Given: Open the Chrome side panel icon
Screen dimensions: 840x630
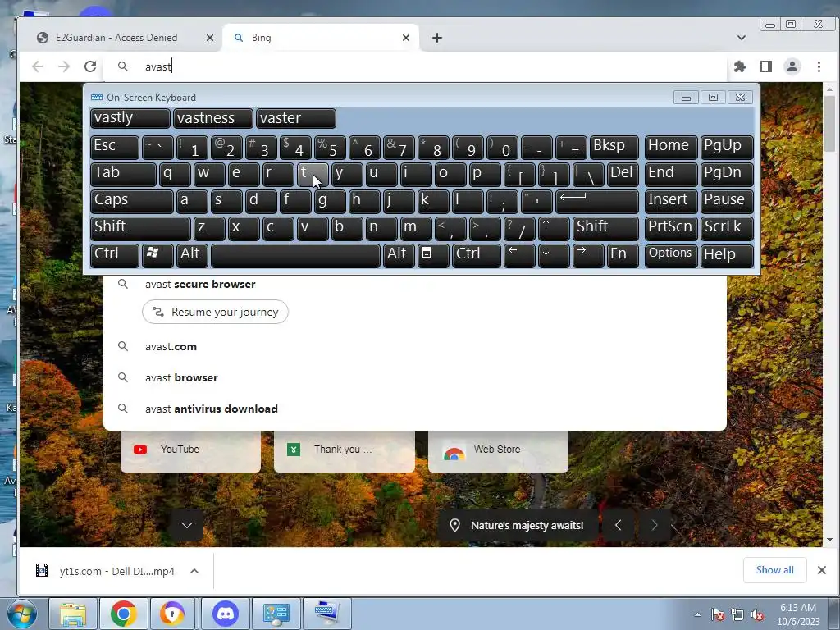Looking at the screenshot, I should click(766, 66).
